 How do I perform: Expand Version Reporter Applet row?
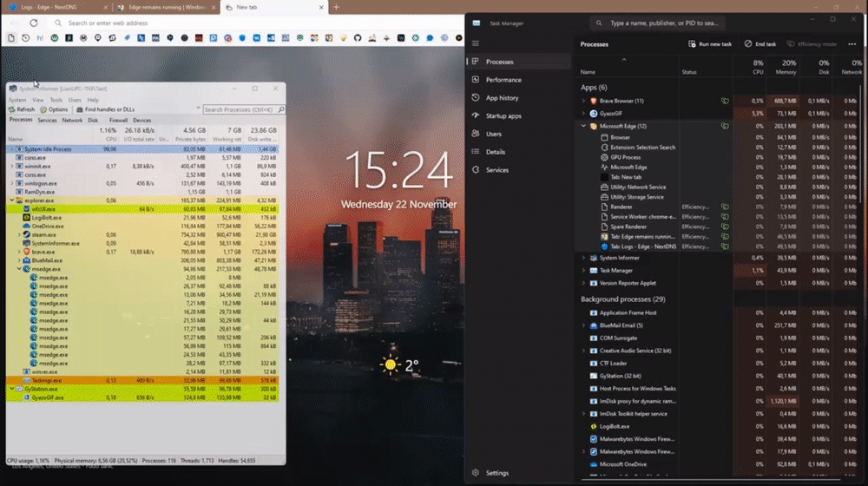(583, 283)
